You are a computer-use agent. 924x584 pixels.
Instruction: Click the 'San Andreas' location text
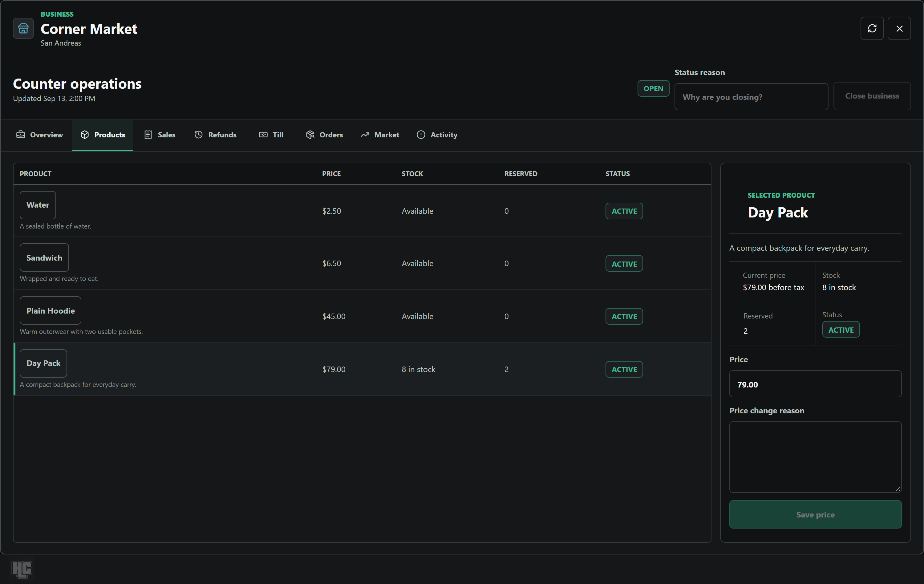[x=61, y=43]
